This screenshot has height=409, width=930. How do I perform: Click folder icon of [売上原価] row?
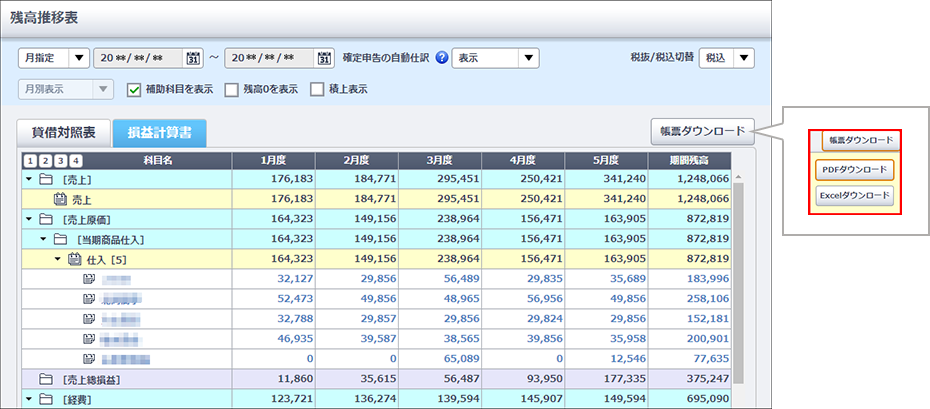point(45,219)
